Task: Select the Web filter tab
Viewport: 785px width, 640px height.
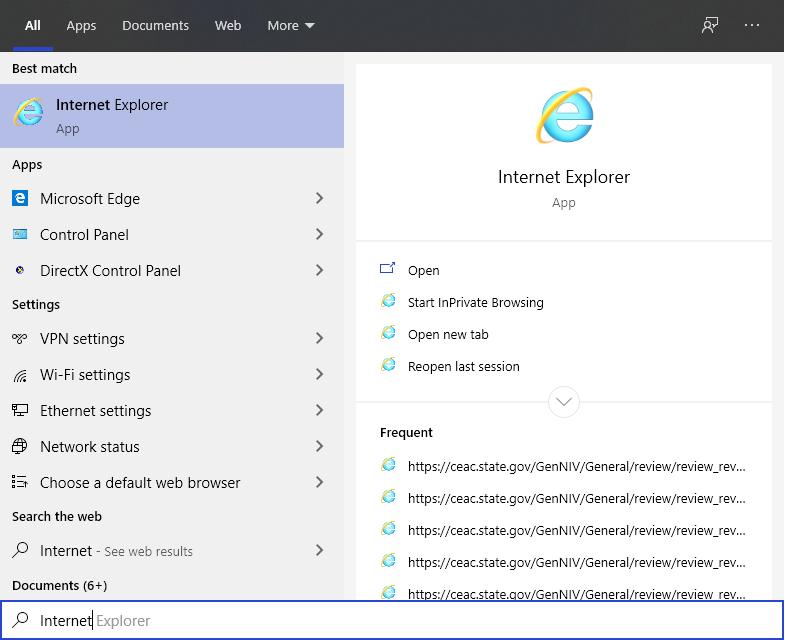Action: (228, 25)
